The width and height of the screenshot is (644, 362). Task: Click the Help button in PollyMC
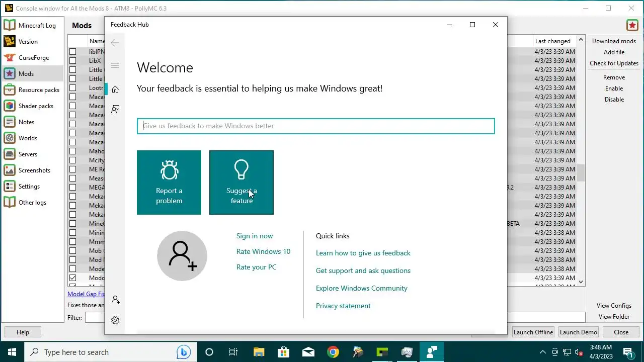point(23,332)
